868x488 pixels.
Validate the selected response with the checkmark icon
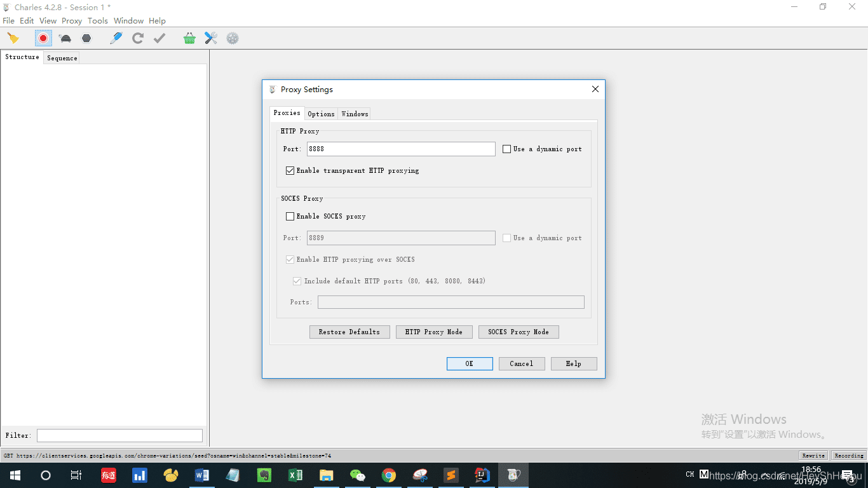coord(159,38)
